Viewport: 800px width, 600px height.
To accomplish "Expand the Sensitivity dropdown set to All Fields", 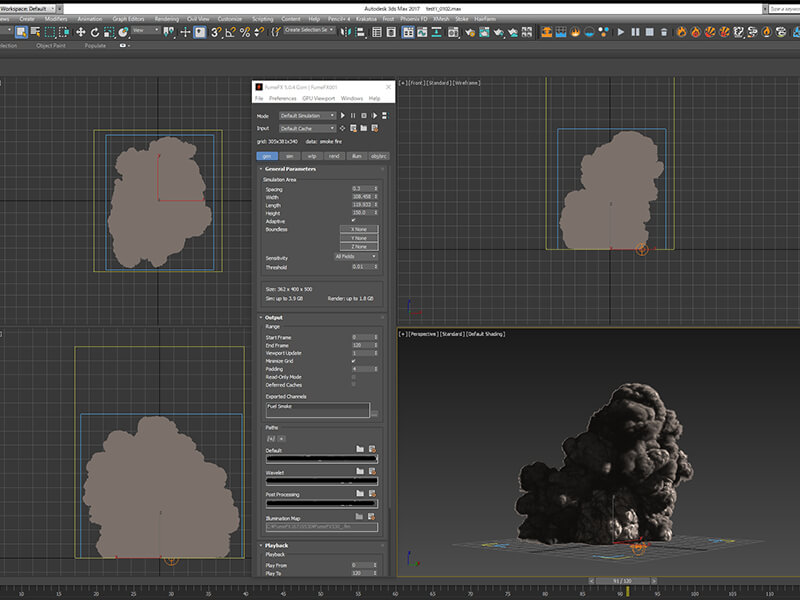I will pos(357,257).
